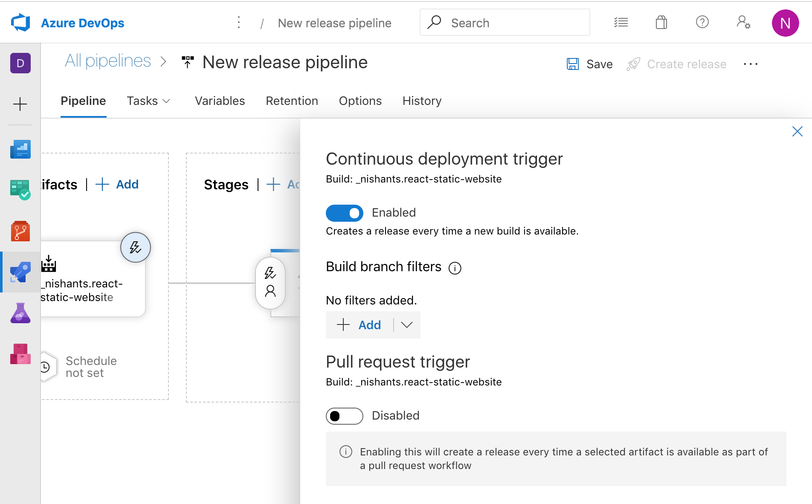
Task: Switch to the Variables tab
Action: 220,101
